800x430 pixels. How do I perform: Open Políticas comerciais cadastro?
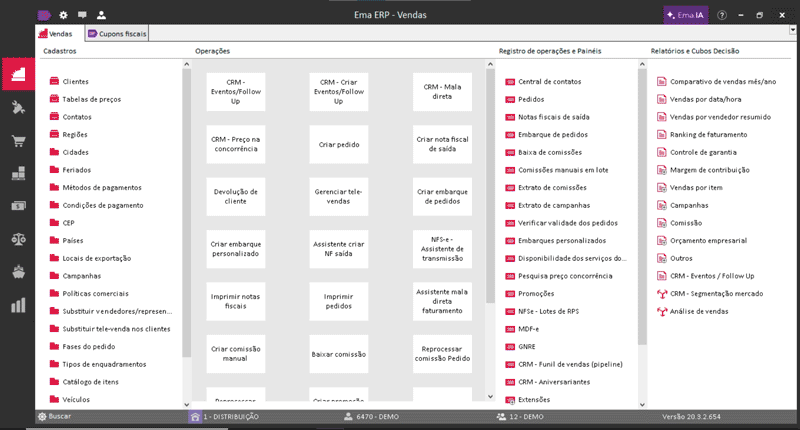pyautogui.click(x=95, y=293)
